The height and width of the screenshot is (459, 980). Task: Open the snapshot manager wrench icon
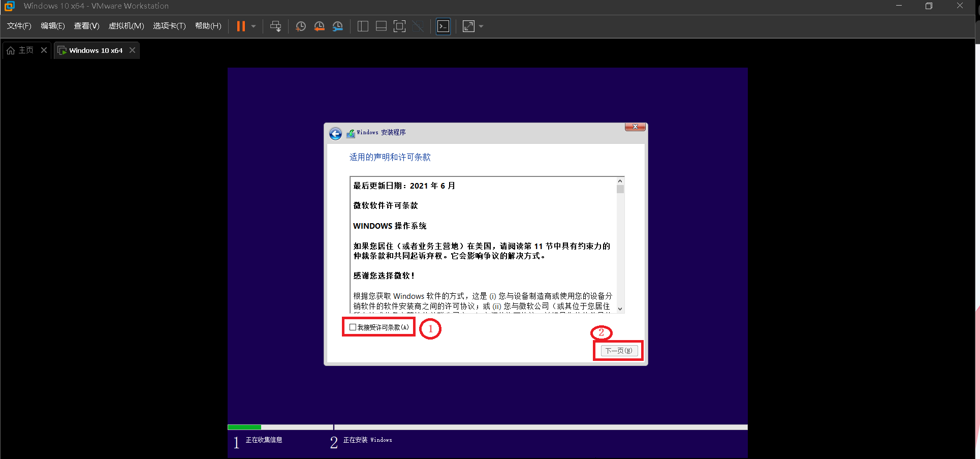coord(337,26)
